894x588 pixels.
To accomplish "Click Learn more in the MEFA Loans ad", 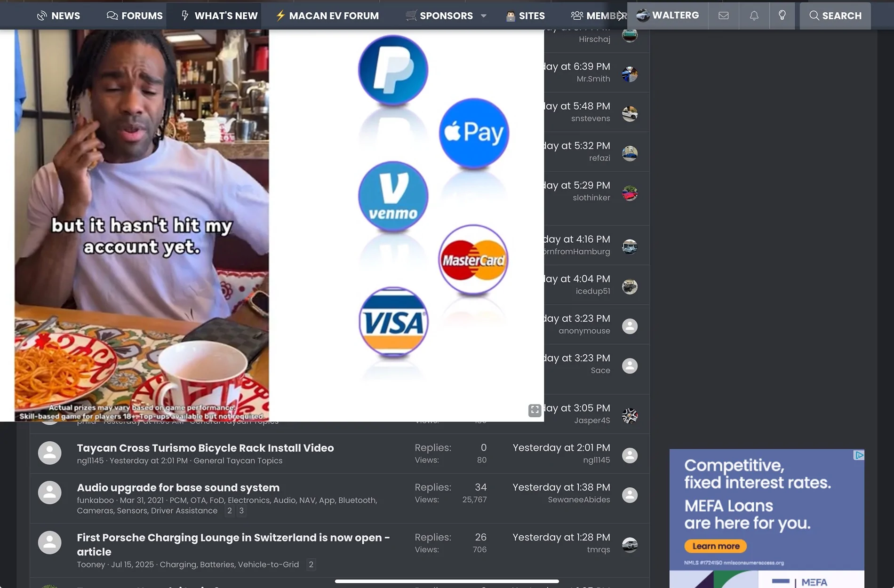I will tap(716, 546).
